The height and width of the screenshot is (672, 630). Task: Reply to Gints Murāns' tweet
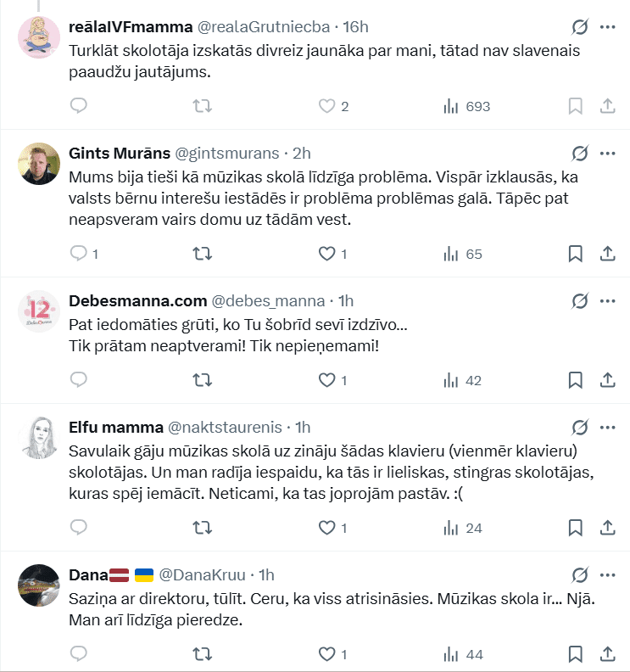tap(79, 254)
